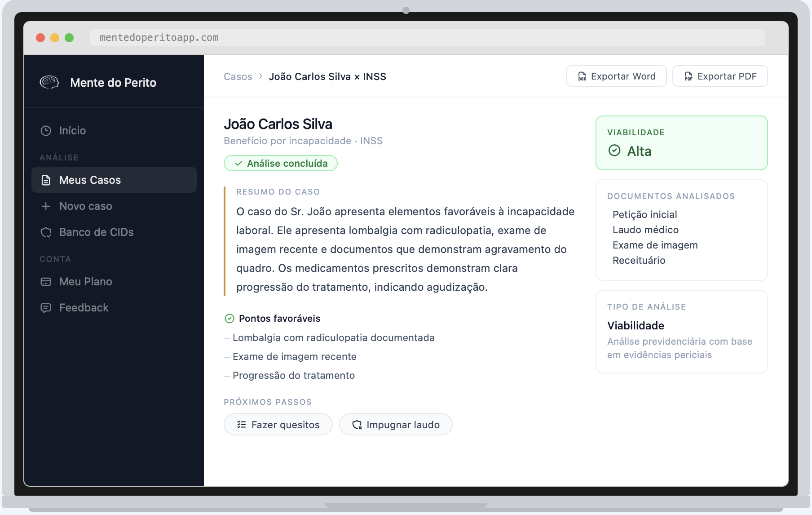Screen dimensions: 812x515
Task: Click the macOS green maximize window button
Action: 69,38
